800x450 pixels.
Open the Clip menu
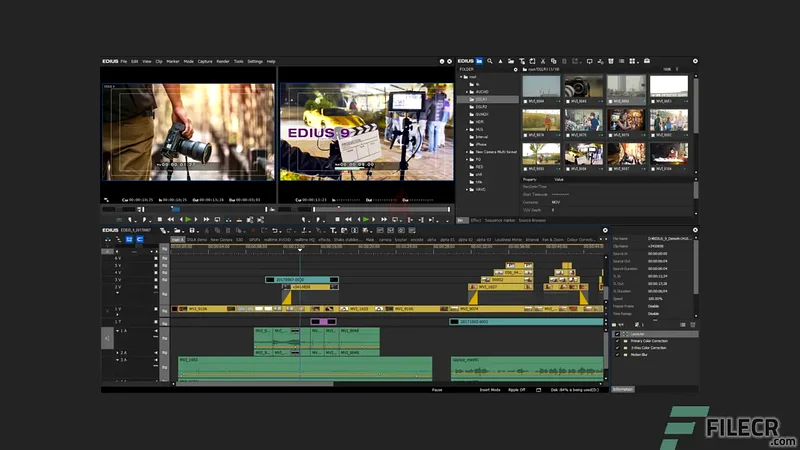pos(159,61)
